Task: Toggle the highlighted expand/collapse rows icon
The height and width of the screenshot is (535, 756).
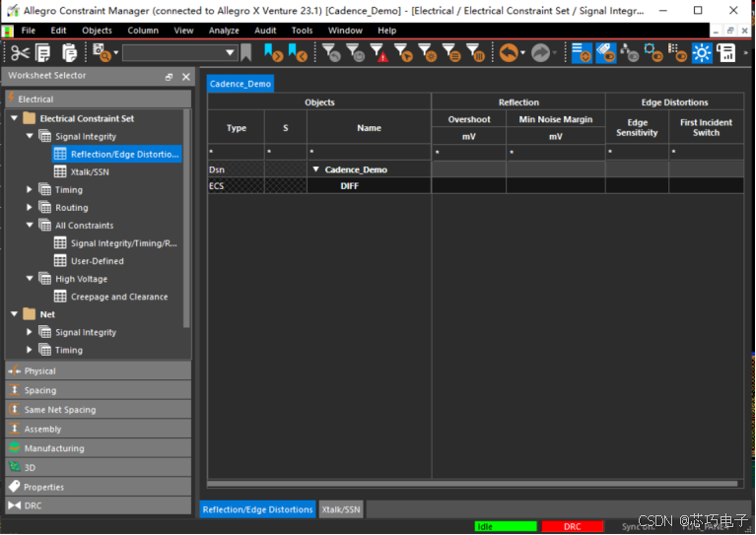Action: pyautogui.click(x=582, y=52)
